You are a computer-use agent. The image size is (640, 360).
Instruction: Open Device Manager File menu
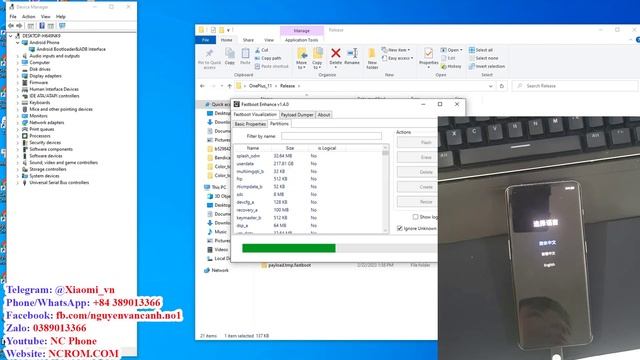coord(13,17)
